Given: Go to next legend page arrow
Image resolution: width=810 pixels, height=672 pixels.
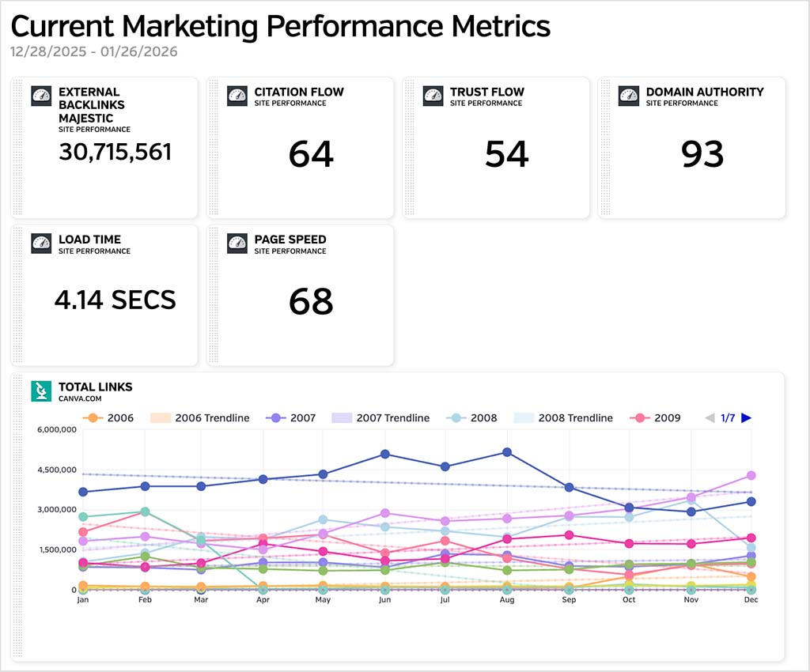Looking at the screenshot, I should 746,417.
